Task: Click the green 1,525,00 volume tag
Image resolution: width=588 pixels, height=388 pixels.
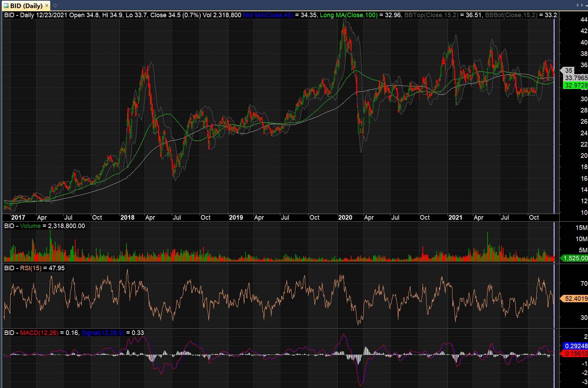Action: (x=574, y=258)
